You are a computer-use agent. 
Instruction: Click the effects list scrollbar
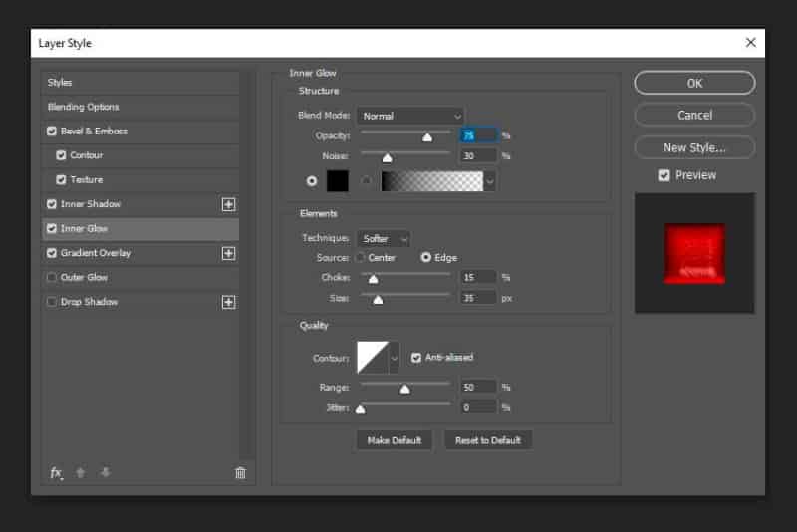pos(247,264)
